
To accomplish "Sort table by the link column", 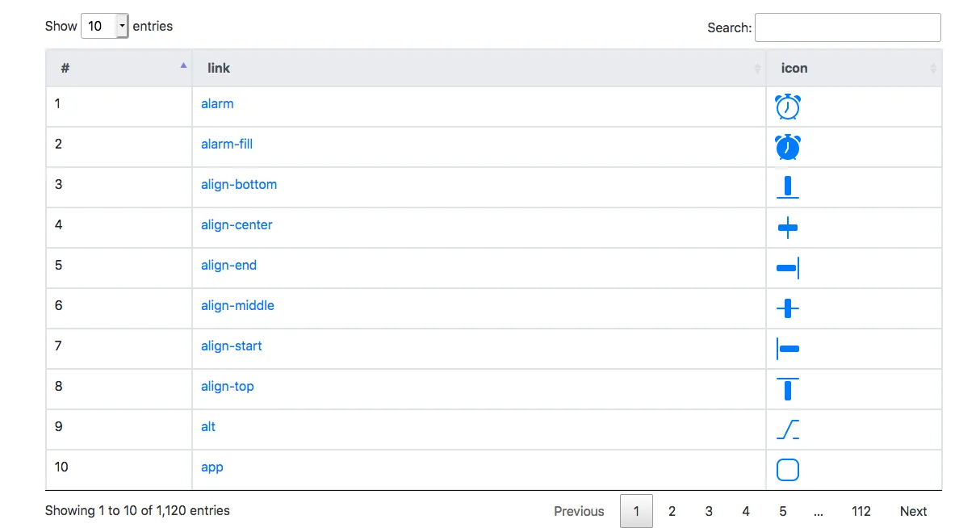I will pyautogui.click(x=478, y=69).
